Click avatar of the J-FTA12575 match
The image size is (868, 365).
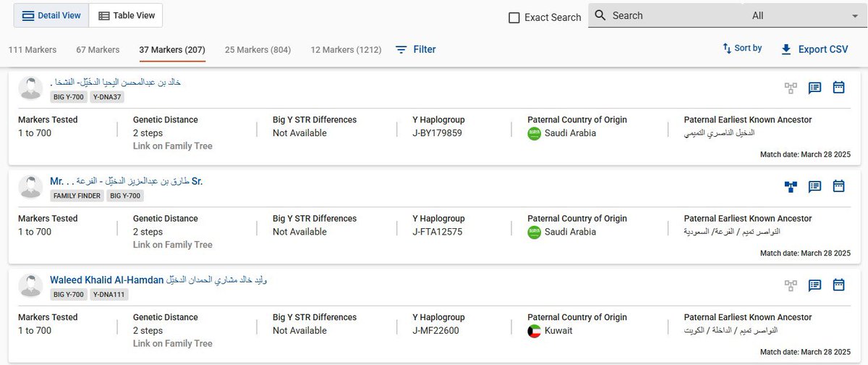tap(30, 187)
